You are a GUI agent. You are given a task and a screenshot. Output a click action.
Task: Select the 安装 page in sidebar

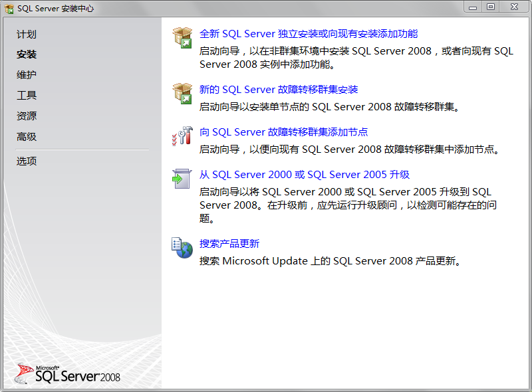[x=27, y=54]
